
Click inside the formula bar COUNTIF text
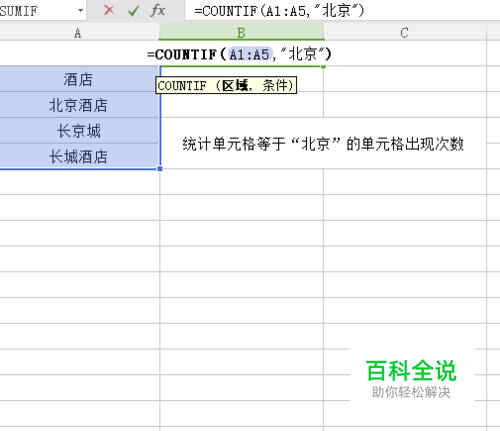tap(279, 11)
